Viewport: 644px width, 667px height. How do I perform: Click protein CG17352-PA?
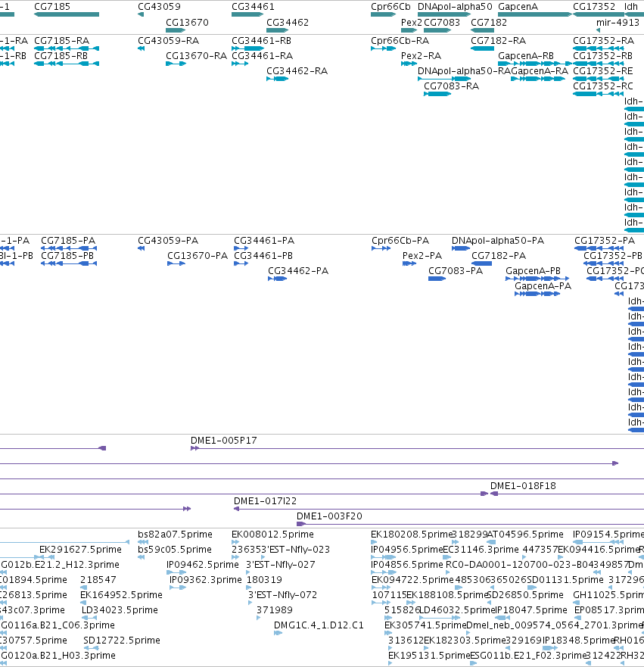click(605, 241)
